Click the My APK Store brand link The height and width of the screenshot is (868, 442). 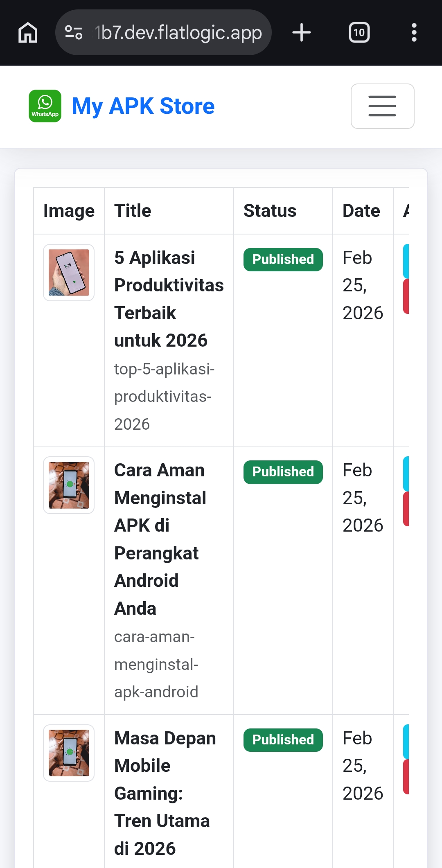(143, 106)
